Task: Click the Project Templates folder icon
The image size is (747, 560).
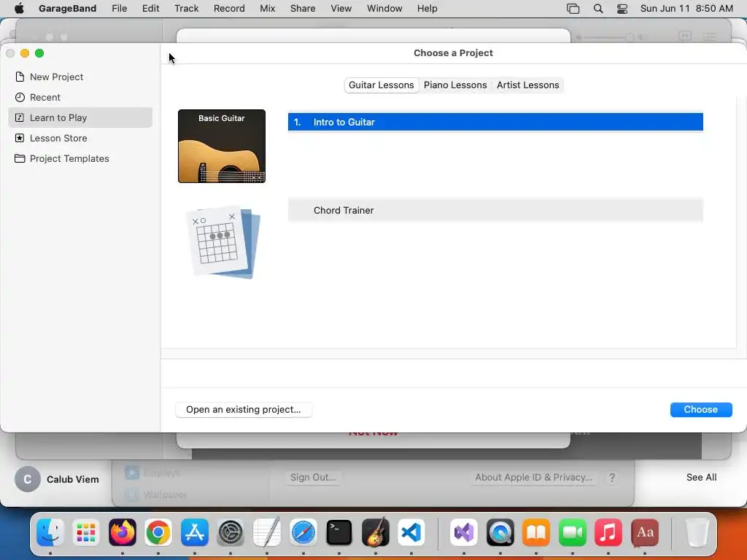Action: pos(20,158)
